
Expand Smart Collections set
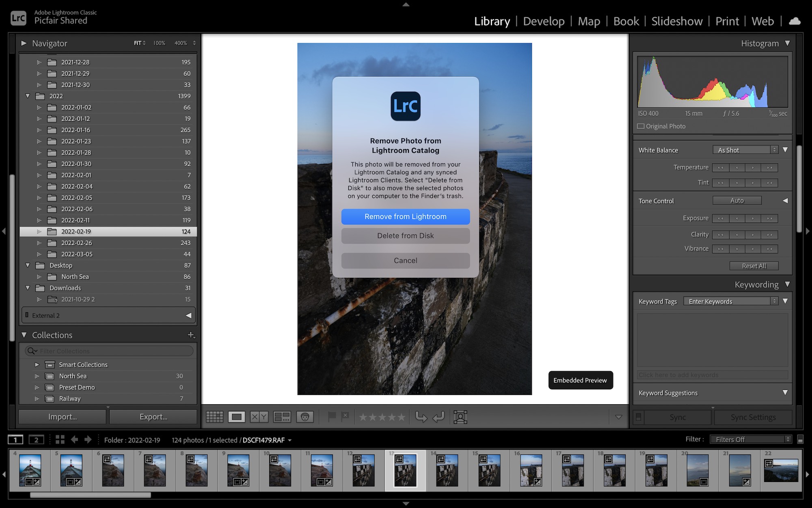click(x=37, y=365)
